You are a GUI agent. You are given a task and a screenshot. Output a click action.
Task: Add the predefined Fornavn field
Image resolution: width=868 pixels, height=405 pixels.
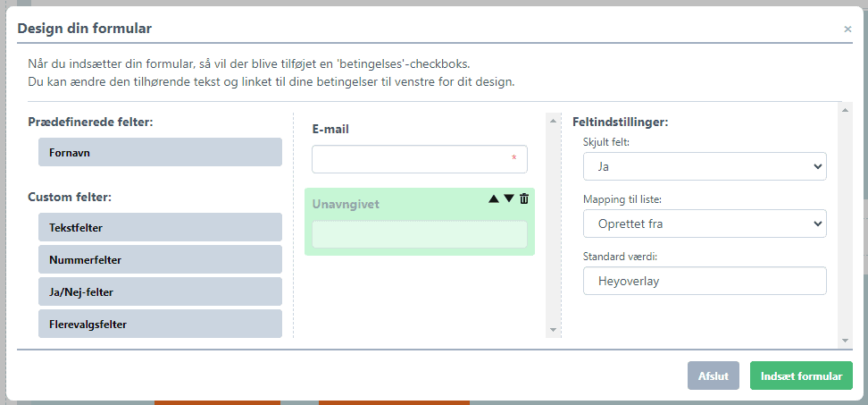click(160, 153)
